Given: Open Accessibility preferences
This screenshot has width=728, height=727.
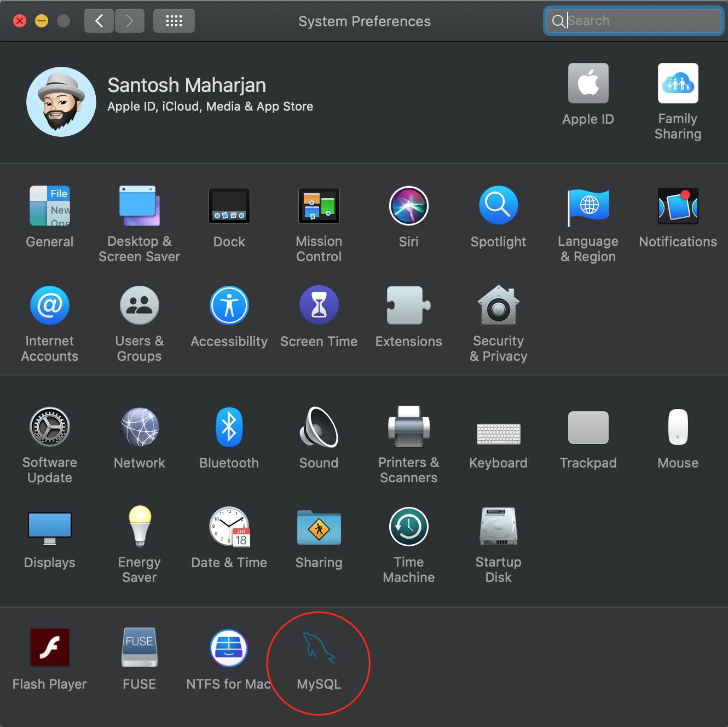Looking at the screenshot, I should [229, 306].
